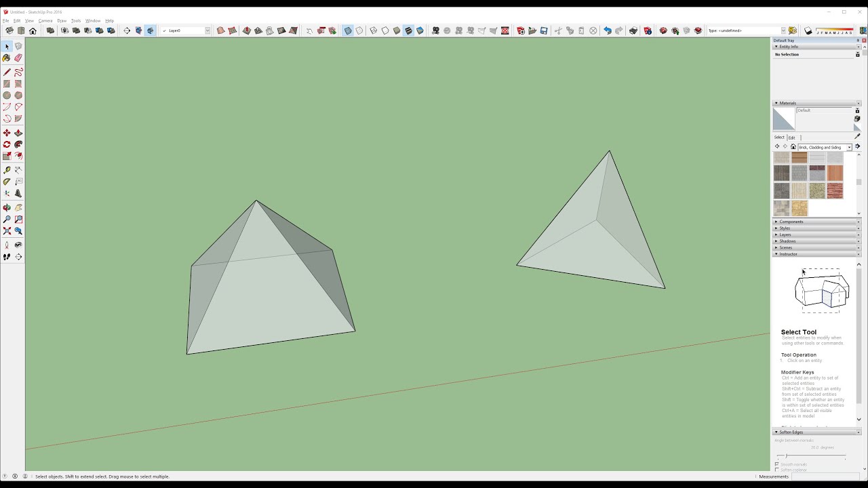The width and height of the screenshot is (868, 488).
Task: Select the Walk footprints tool
Action: tap(7, 257)
